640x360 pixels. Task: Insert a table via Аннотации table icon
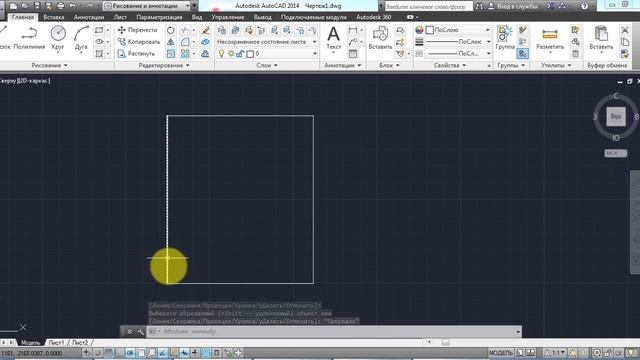(353, 54)
